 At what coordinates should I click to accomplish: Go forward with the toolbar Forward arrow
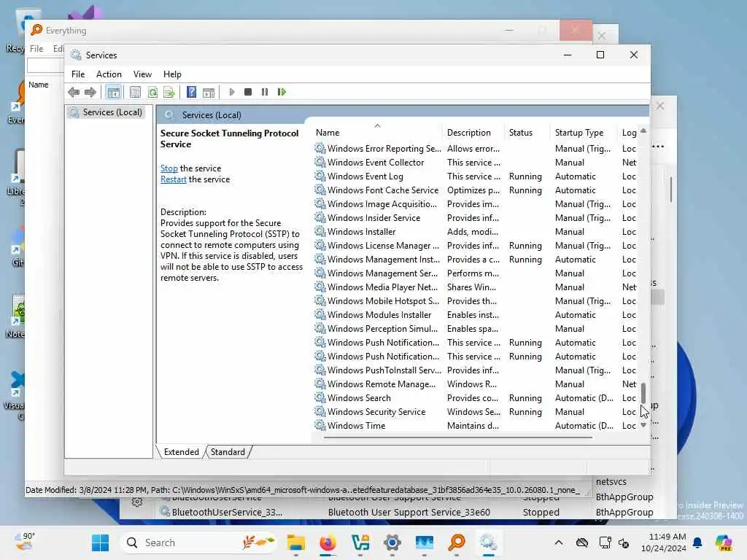[x=90, y=92]
